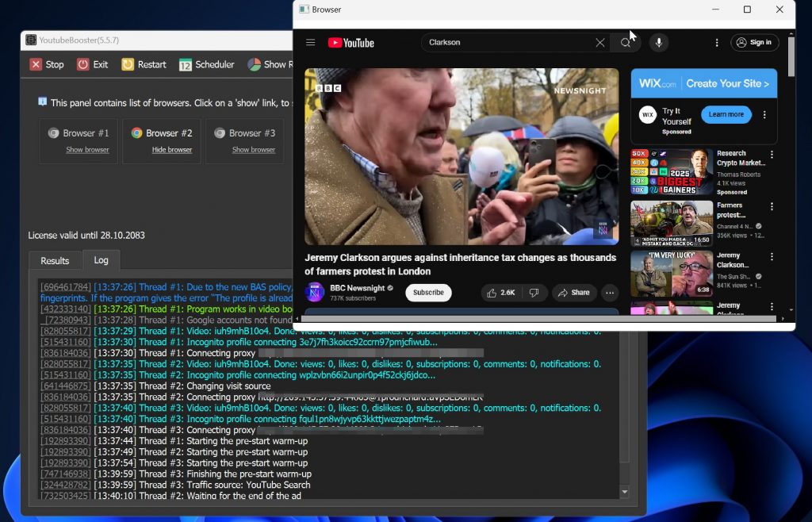Open more actions beside Share

tap(610, 293)
